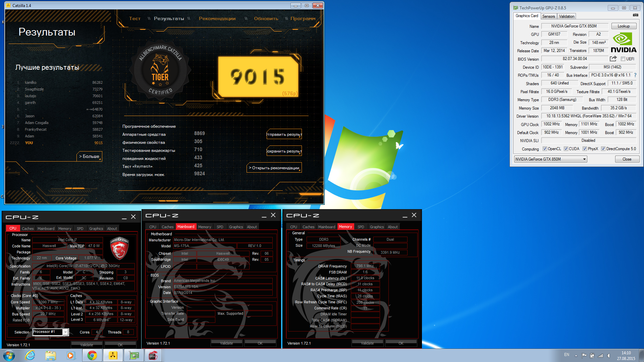
Task: Open the Windows Start menu orb
Action: click(x=9, y=355)
